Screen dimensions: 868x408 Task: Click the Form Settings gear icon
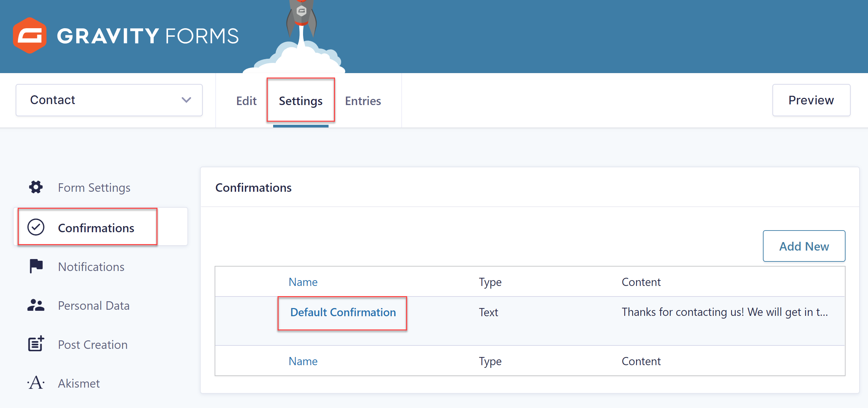coord(36,187)
